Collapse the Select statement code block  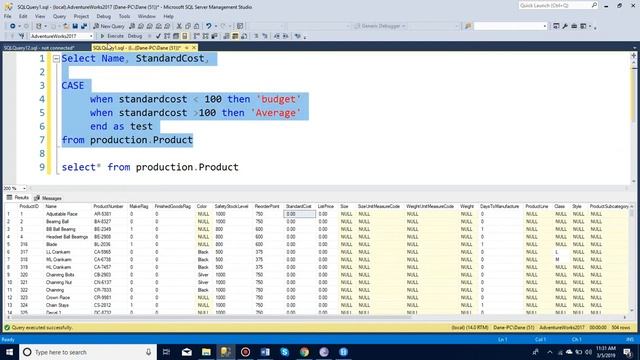[56, 59]
